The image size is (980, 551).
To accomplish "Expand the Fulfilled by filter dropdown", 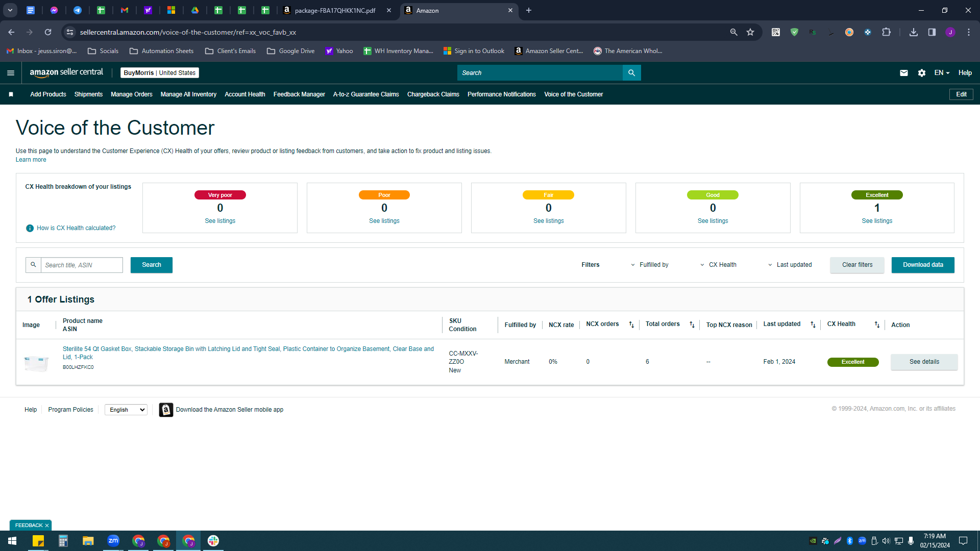I will 649,265.
